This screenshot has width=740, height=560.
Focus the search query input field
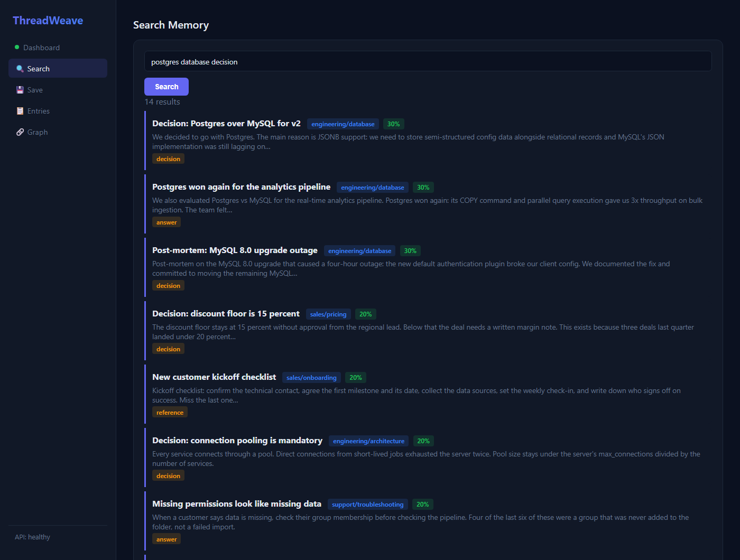(x=428, y=61)
